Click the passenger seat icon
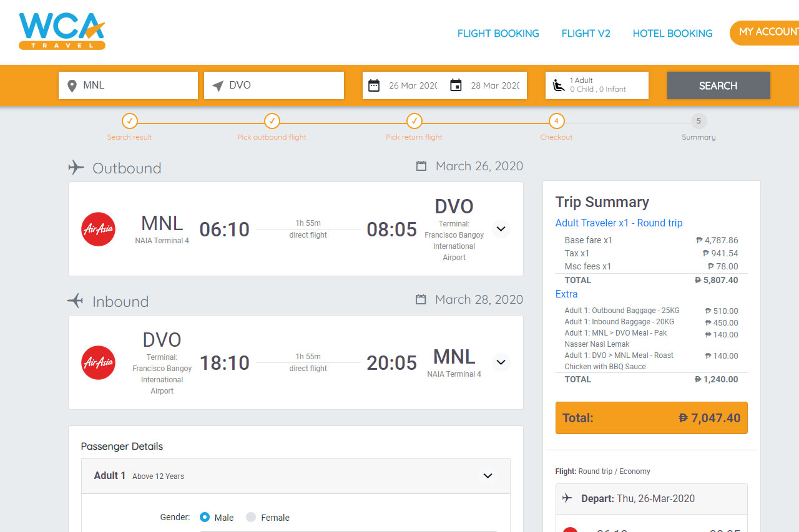The image size is (799, 532). [559, 85]
